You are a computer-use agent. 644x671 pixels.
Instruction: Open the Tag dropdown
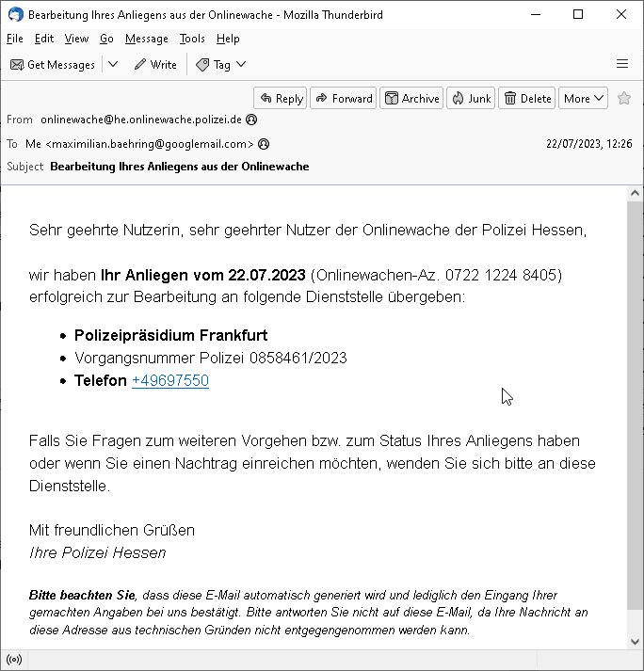(221, 65)
